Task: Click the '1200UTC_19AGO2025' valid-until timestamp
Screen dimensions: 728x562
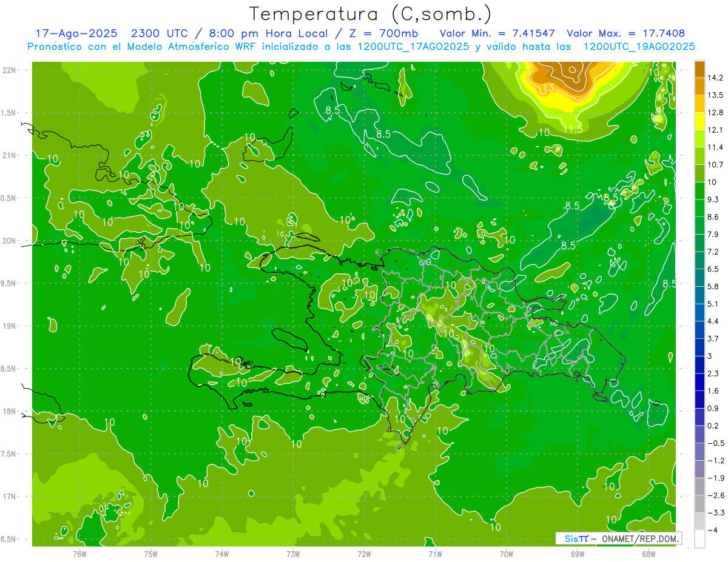Action: click(x=639, y=47)
